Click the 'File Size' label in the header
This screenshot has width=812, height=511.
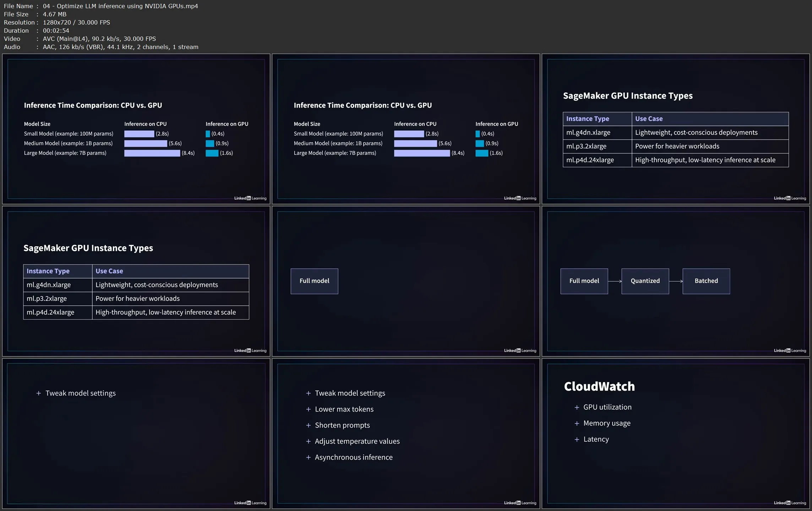[x=16, y=14]
